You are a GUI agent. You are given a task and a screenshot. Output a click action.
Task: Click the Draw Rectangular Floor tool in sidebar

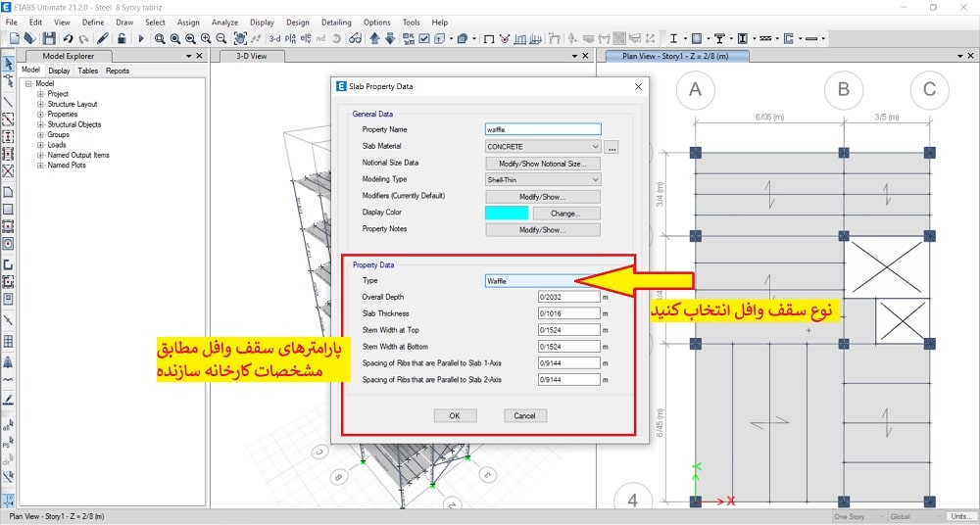pos(8,210)
